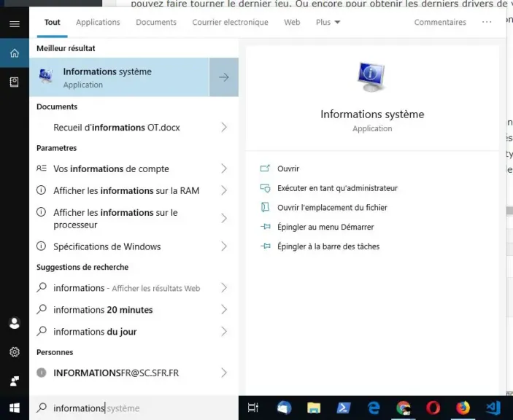
Task: Switch to the Web tab
Action: point(292,22)
